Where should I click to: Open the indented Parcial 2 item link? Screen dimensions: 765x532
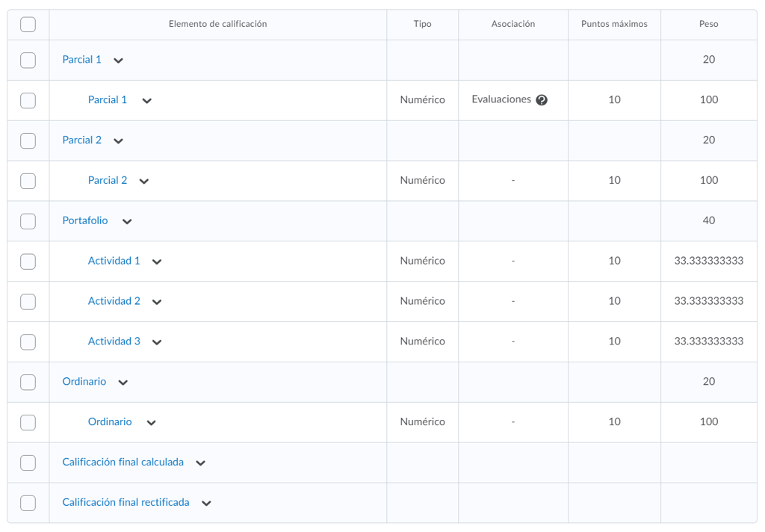pyautogui.click(x=108, y=180)
